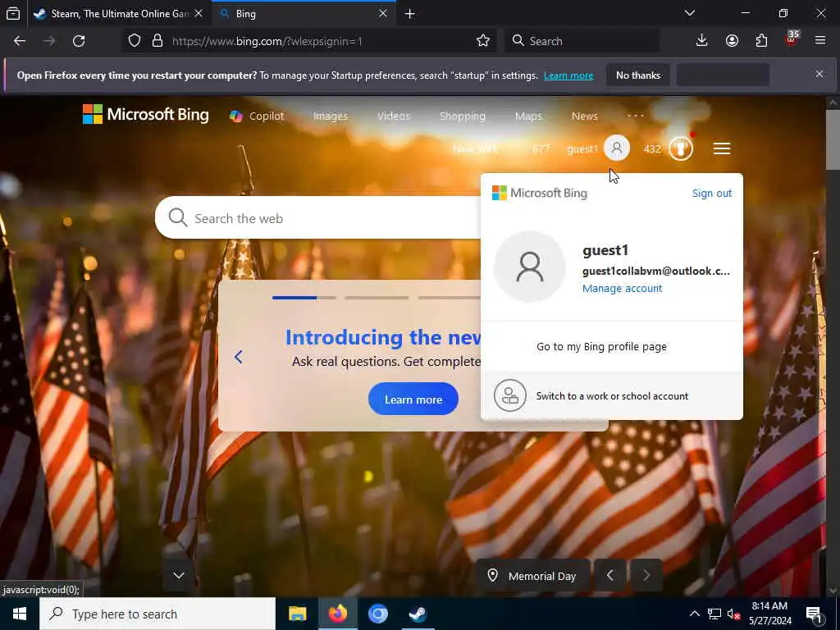Open the tracking protection shield icon
Image resolution: width=840 pixels, height=630 pixels.
tap(135, 41)
